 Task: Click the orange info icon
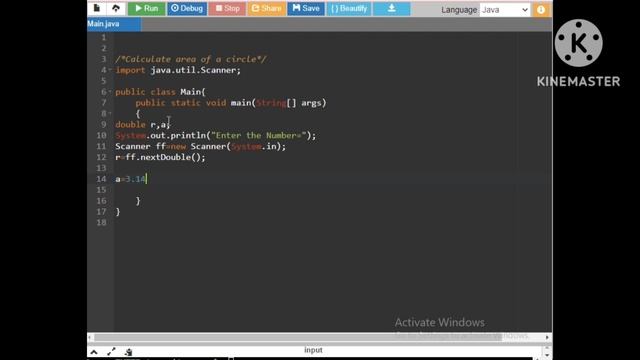pos(541,10)
